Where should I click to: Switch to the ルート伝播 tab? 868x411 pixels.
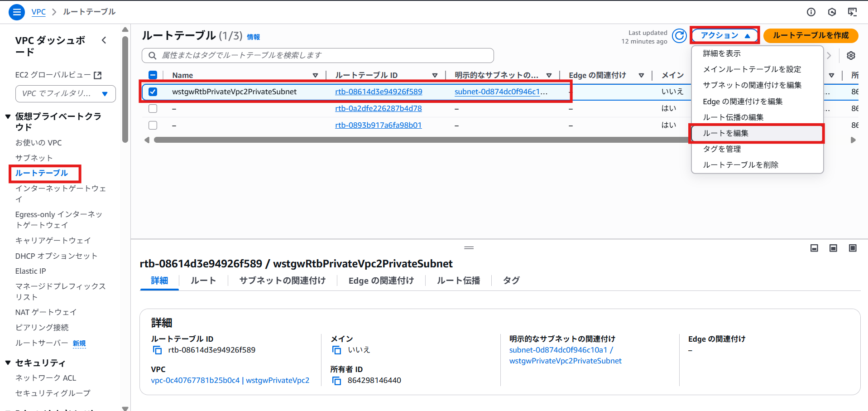tap(458, 280)
